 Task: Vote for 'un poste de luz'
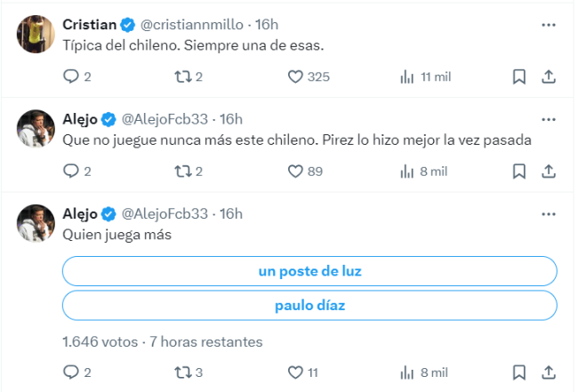[x=309, y=271]
